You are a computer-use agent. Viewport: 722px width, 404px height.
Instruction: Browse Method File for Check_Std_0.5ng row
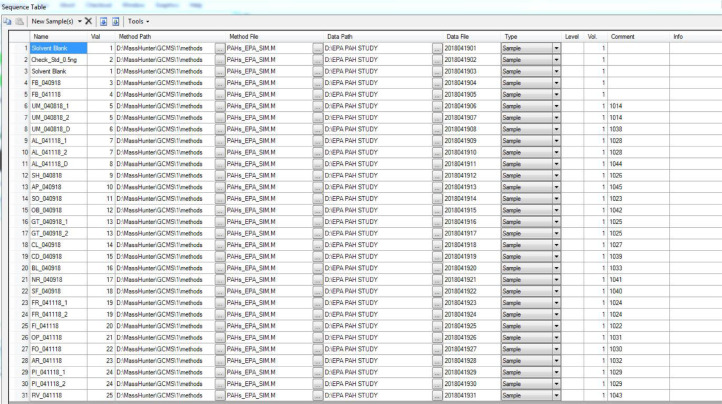[x=317, y=61]
